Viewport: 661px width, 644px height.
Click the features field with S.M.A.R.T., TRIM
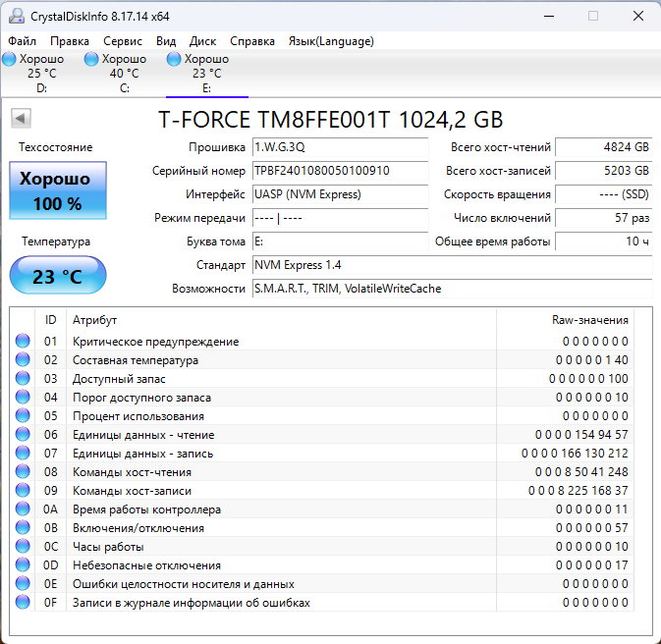pyautogui.click(x=453, y=289)
